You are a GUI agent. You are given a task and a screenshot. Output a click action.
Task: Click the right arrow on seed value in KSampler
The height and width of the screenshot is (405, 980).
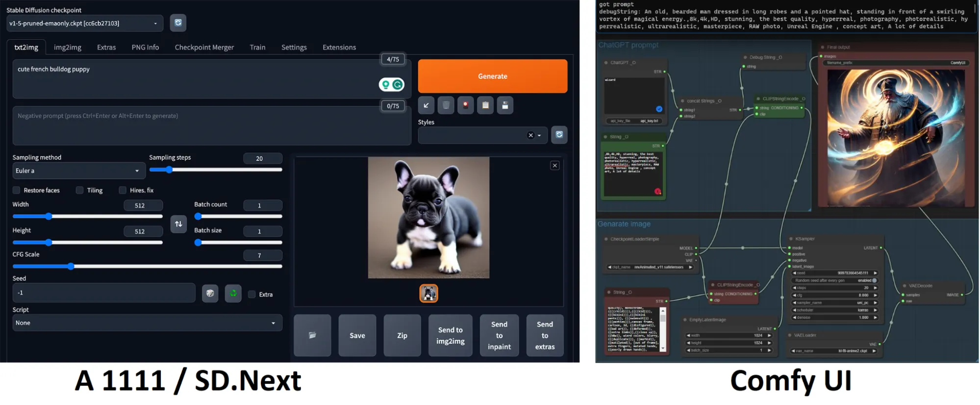point(875,273)
